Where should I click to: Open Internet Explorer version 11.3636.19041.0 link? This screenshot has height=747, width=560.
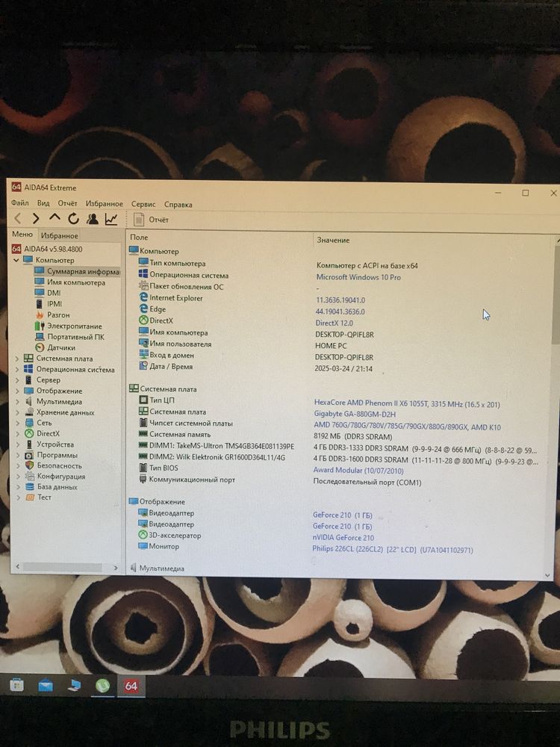point(340,300)
